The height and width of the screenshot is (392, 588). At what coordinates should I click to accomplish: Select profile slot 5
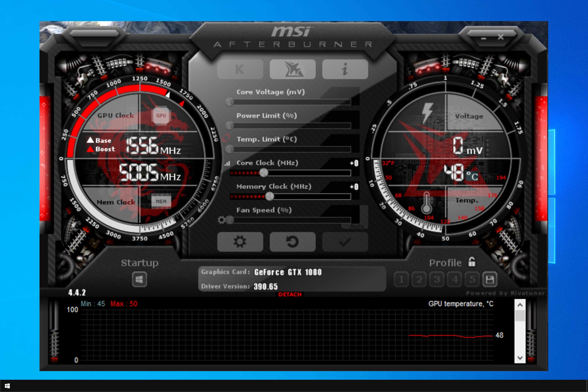point(472,279)
